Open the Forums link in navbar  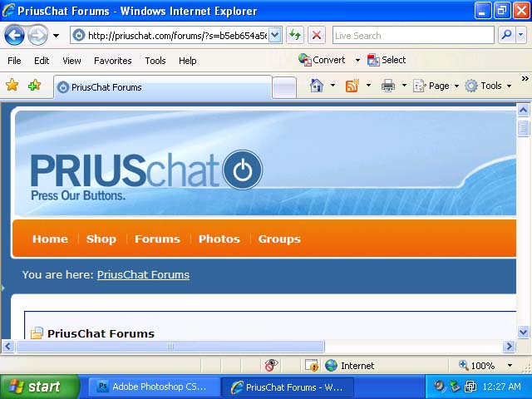coord(157,239)
